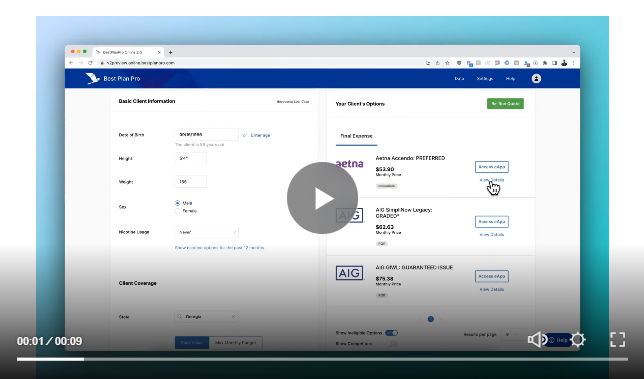
Task: Click the Best Plan Pro Online browser tab
Action: [127, 53]
